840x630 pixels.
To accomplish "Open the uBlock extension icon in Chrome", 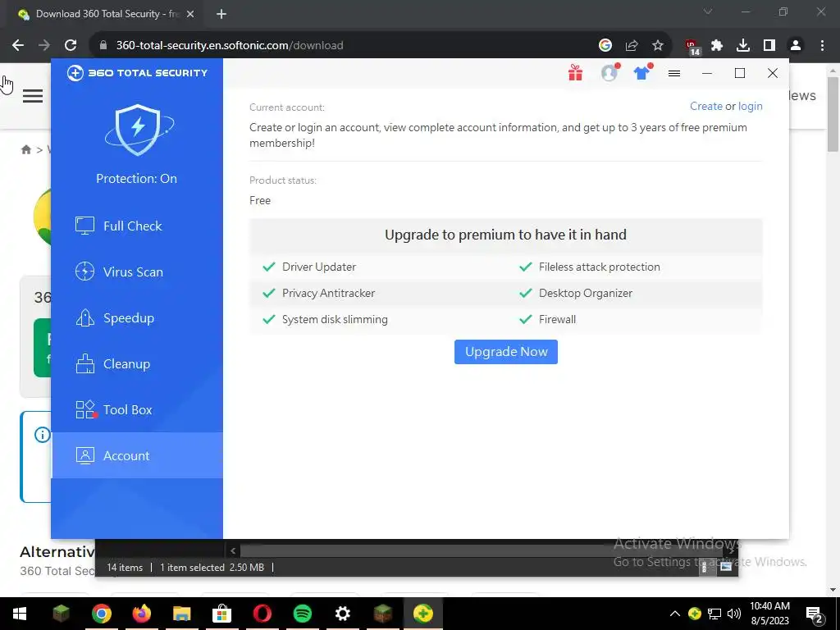I will (x=692, y=47).
